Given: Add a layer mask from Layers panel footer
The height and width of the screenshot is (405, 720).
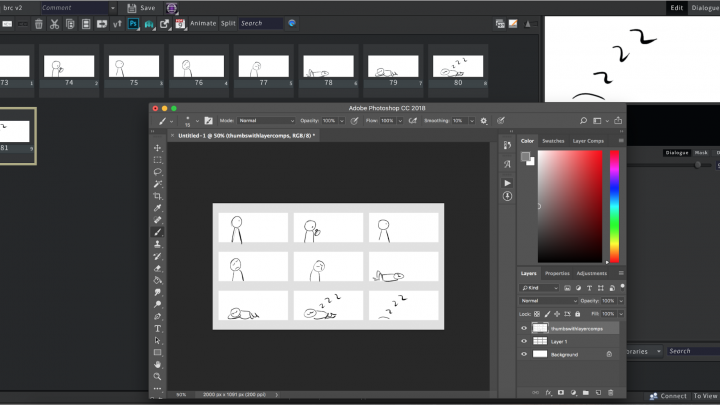Looking at the screenshot, I should (x=560, y=392).
